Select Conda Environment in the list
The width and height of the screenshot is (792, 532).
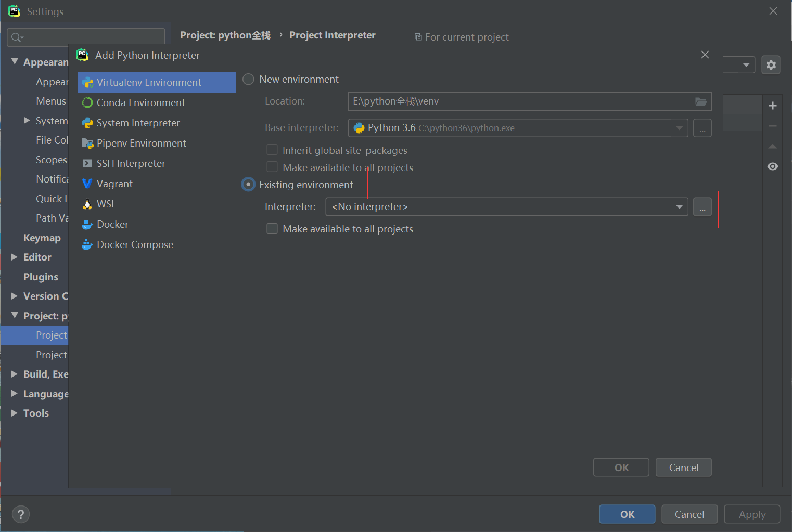pyautogui.click(x=140, y=102)
